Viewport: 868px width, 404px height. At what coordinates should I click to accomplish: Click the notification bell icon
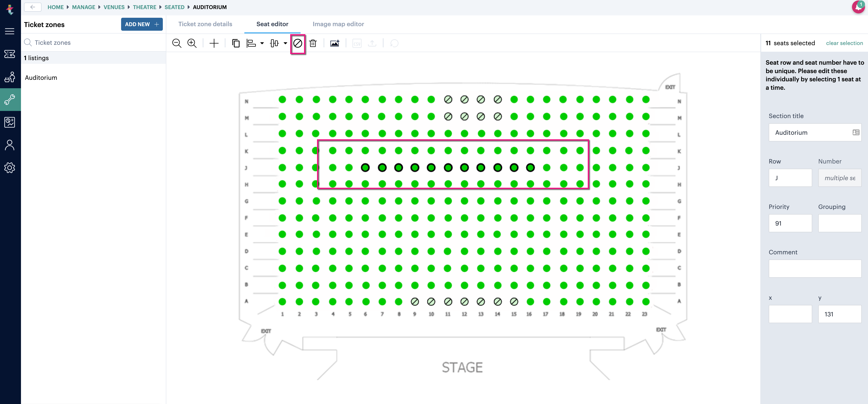pyautogui.click(x=858, y=7)
